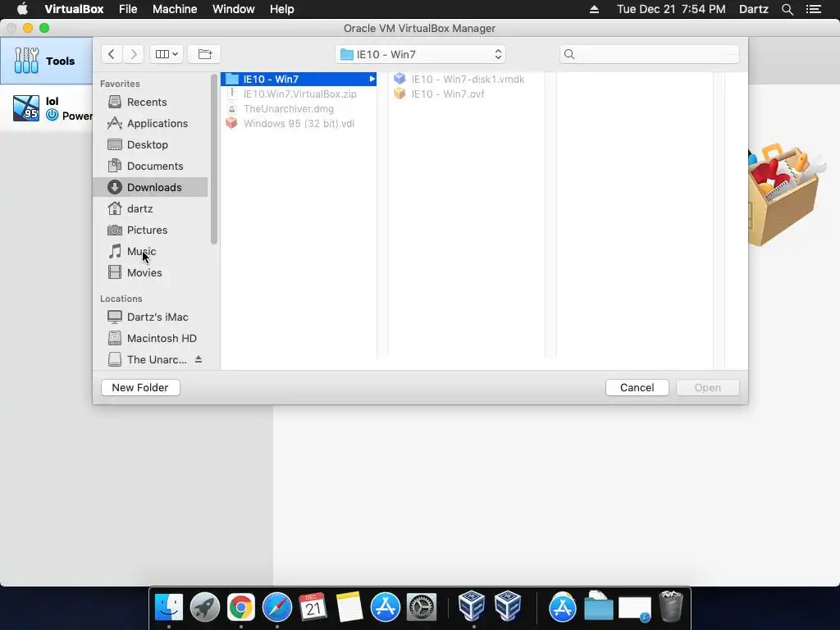This screenshot has height=630, width=840.
Task: Expand IE10 - Win7 folder arrow
Action: point(372,79)
